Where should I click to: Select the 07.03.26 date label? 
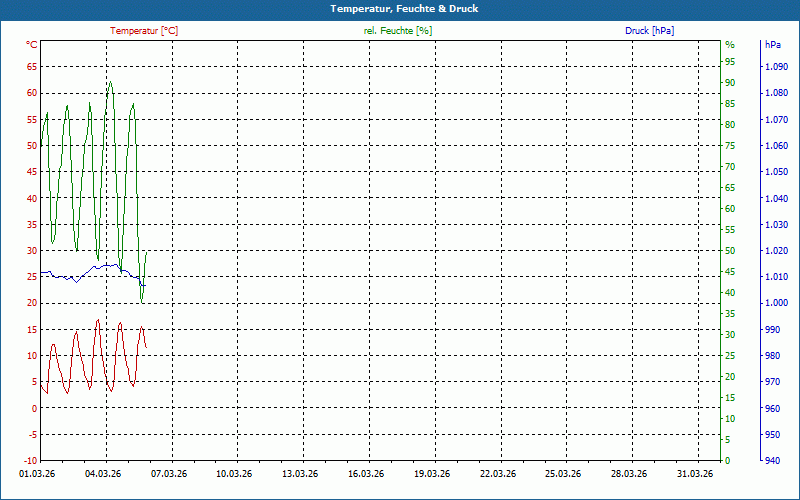[169, 474]
